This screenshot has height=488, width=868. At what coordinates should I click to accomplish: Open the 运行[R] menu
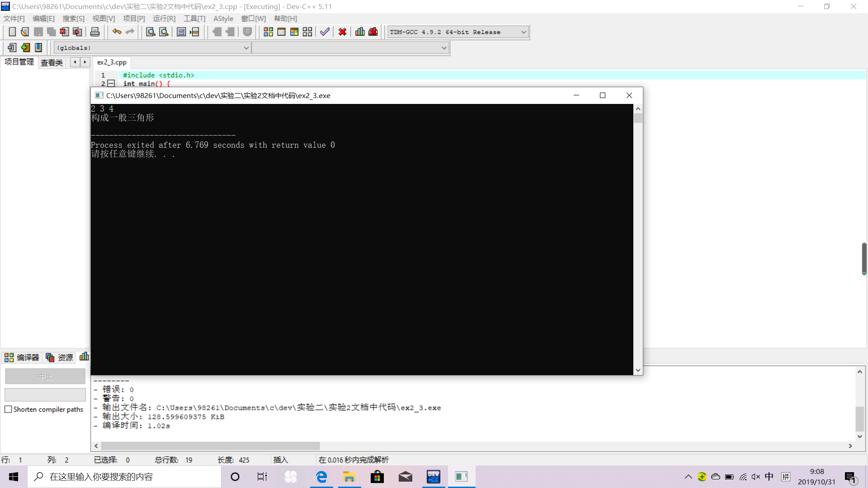[x=164, y=19]
